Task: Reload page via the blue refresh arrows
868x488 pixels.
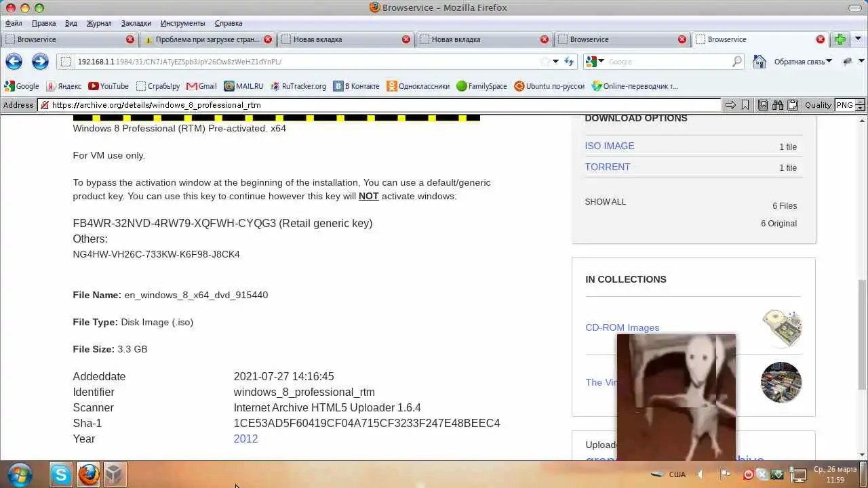Action: pyautogui.click(x=569, y=62)
